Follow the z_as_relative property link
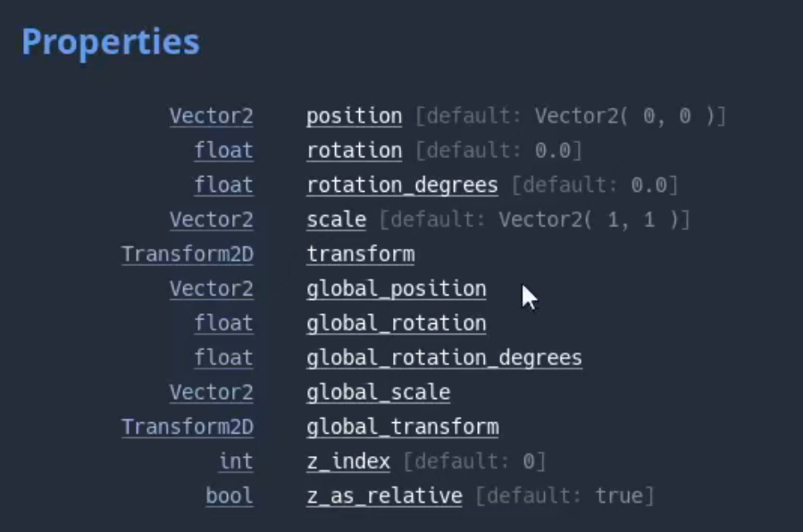The image size is (803, 532). [x=384, y=495]
